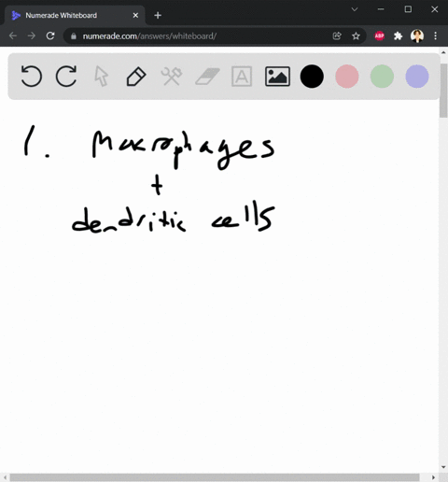The image size is (448, 482).
Task: Expand the tab search dropdown chevron
Action: pyautogui.click(x=355, y=9)
